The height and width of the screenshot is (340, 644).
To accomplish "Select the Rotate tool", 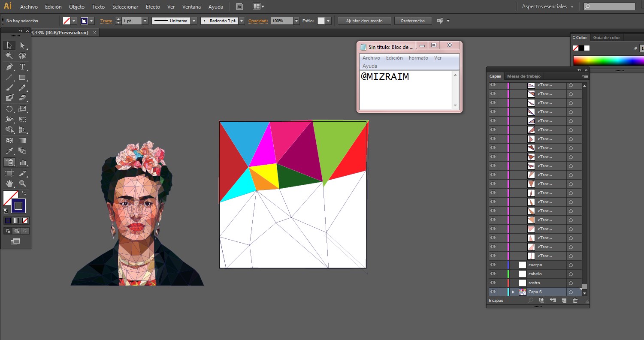I will pyautogui.click(x=9, y=109).
